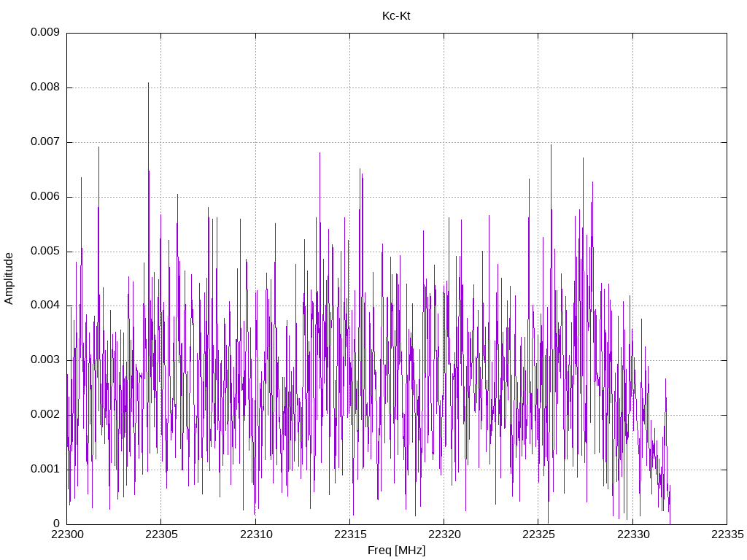Click the Freq [MHz] axis label

pos(396,551)
